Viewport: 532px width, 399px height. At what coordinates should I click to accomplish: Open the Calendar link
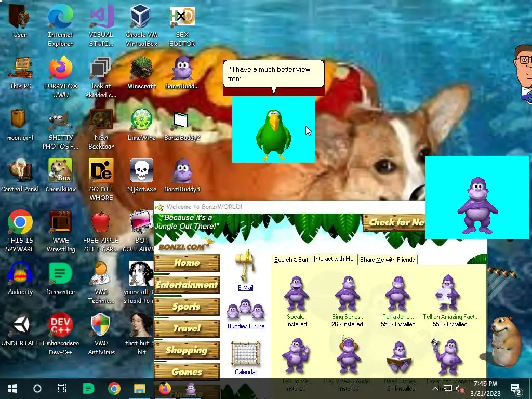(x=246, y=372)
